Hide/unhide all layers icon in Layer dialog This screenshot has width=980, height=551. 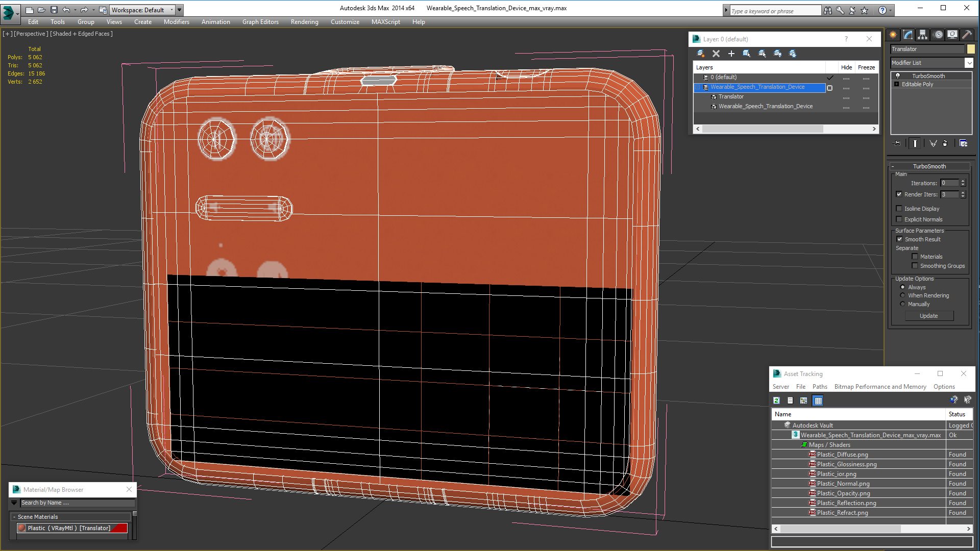777,54
